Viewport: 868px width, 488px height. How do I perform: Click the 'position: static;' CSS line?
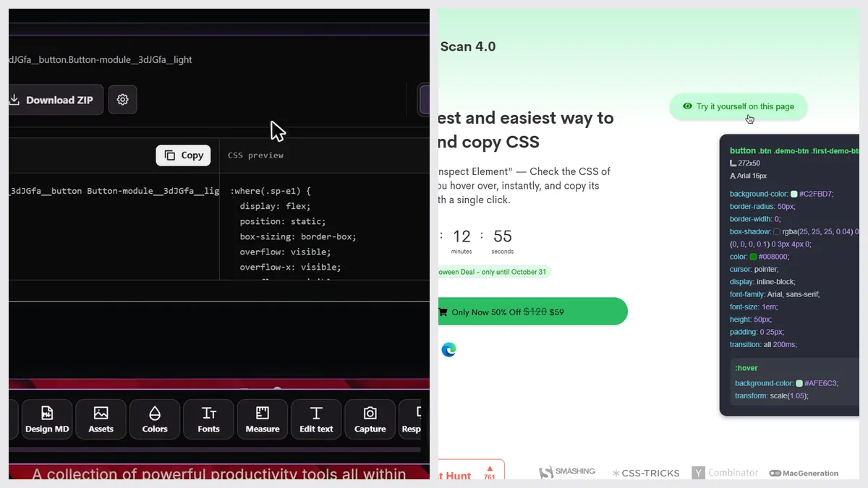(x=283, y=221)
